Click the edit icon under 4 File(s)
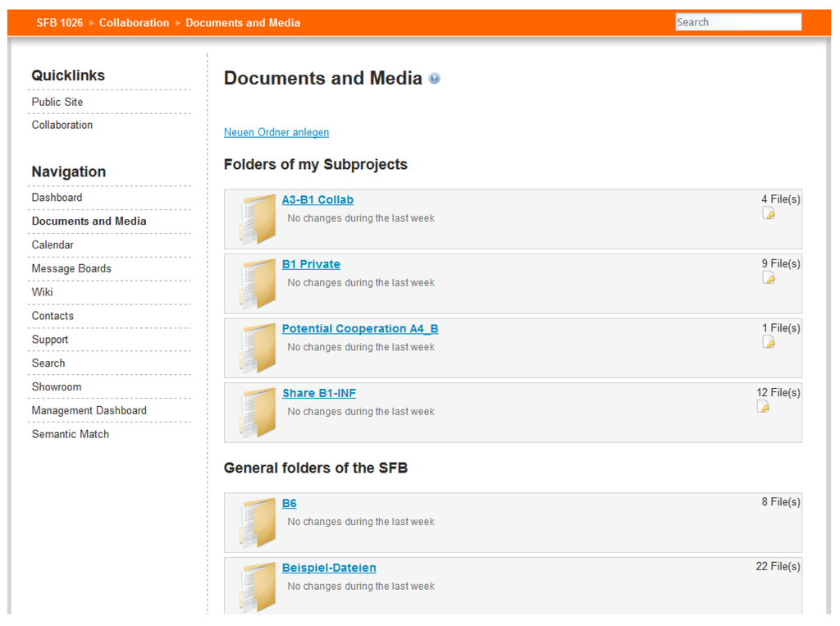Viewport: 840px width, 626px height. [769, 213]
